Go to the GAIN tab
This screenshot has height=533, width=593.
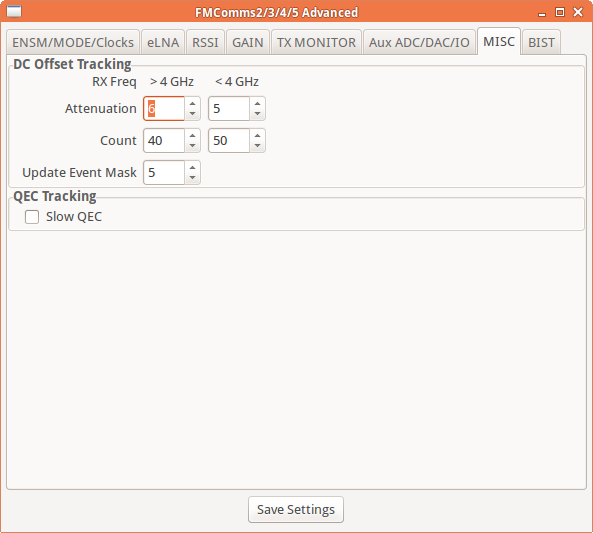click(248, 42)
